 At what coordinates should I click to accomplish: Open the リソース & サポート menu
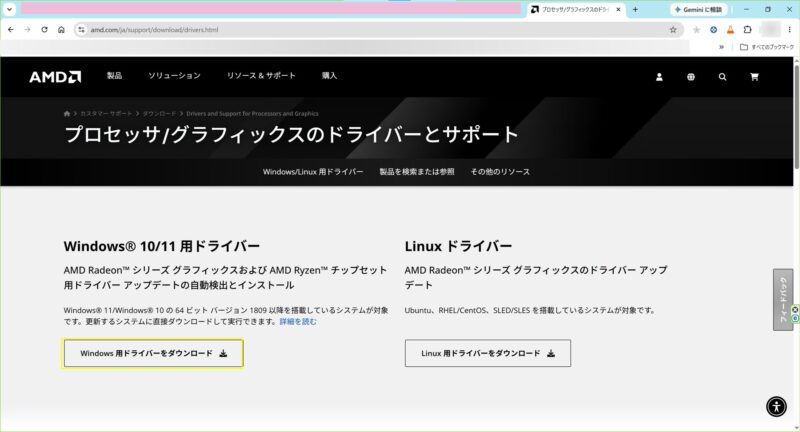click(261, 75)
